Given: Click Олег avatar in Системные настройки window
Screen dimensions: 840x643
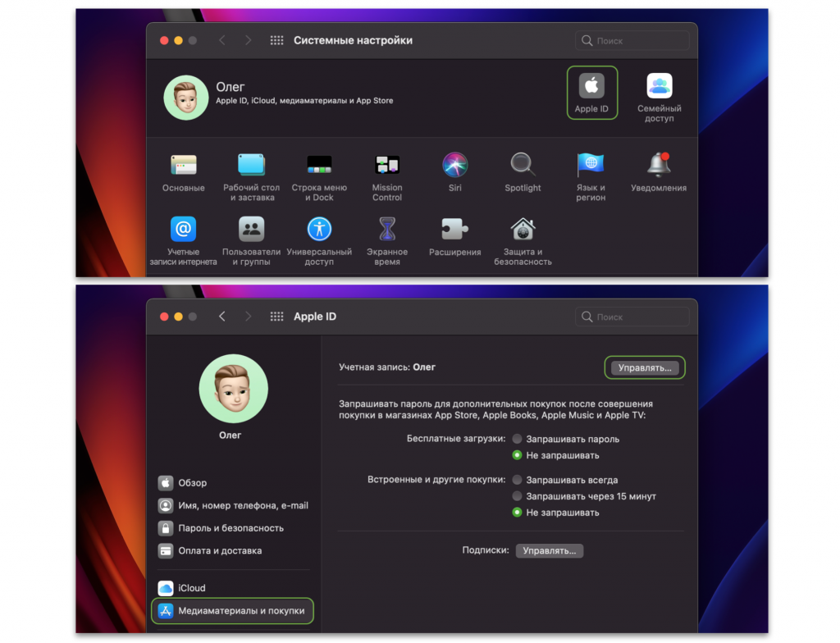Looking at the screenshot, I should 186,98.
